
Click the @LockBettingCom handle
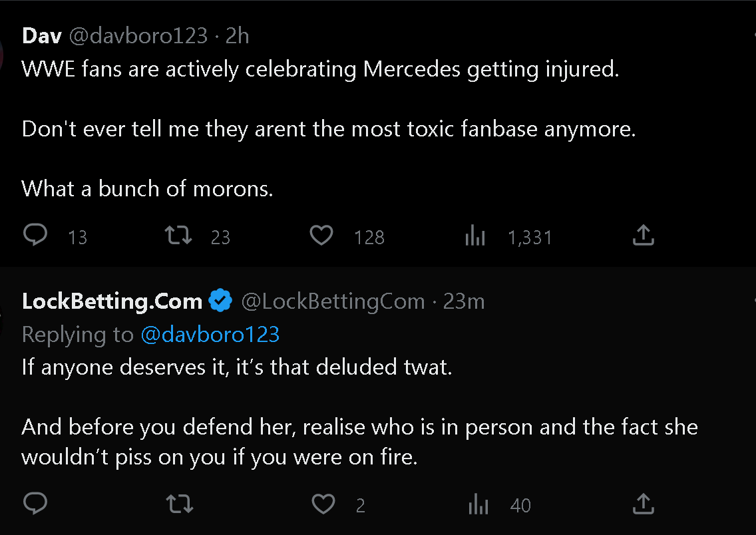333,301
